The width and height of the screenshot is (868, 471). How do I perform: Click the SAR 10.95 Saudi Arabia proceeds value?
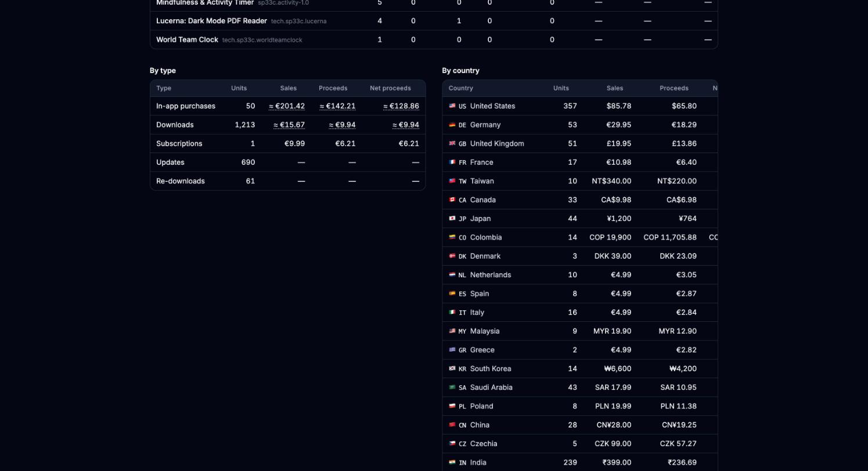679,387
